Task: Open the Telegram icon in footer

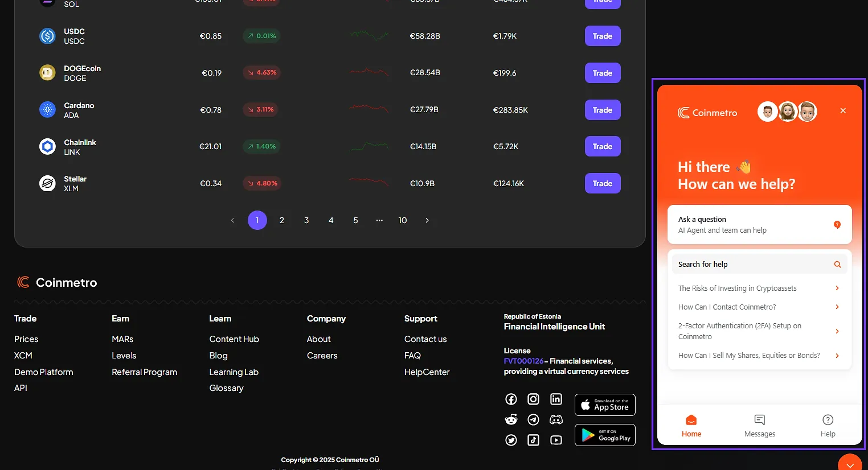Action: [533, 419]
